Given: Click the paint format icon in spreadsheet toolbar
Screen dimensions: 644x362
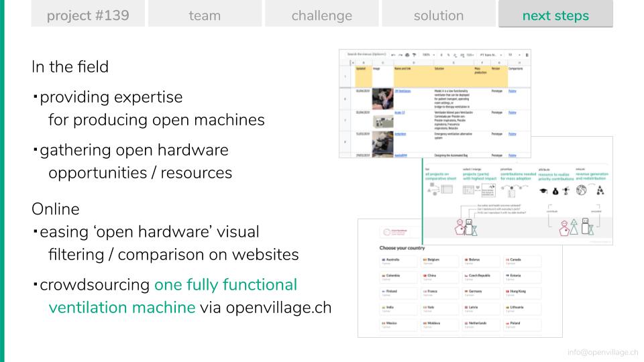Looking at the screenshot, I should click(414, 54).
